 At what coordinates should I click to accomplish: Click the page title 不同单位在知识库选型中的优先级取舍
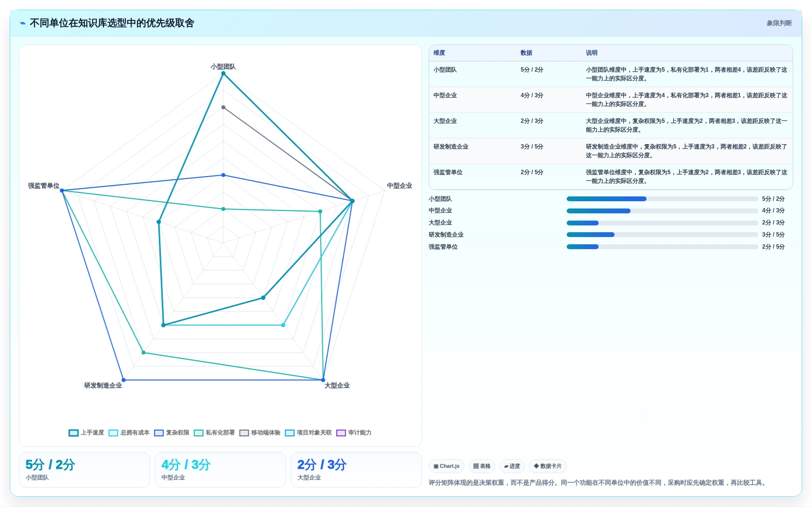(112, 23)
